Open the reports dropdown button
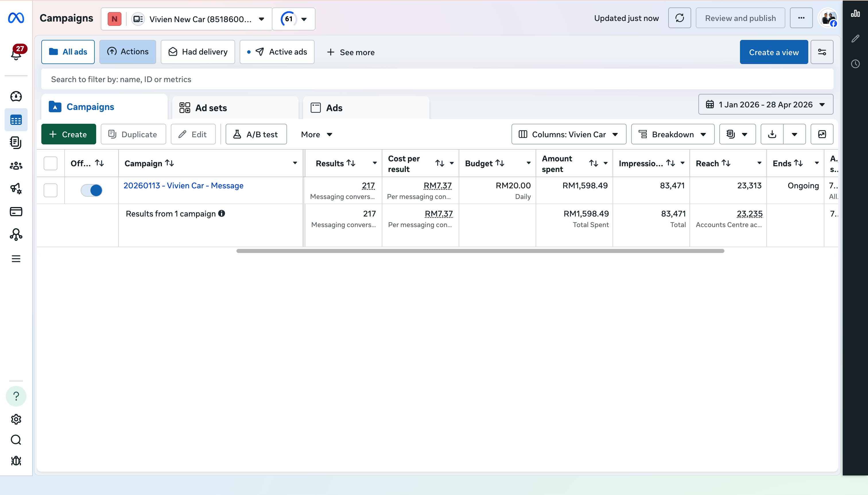868x495 pixels. [737, 134]
